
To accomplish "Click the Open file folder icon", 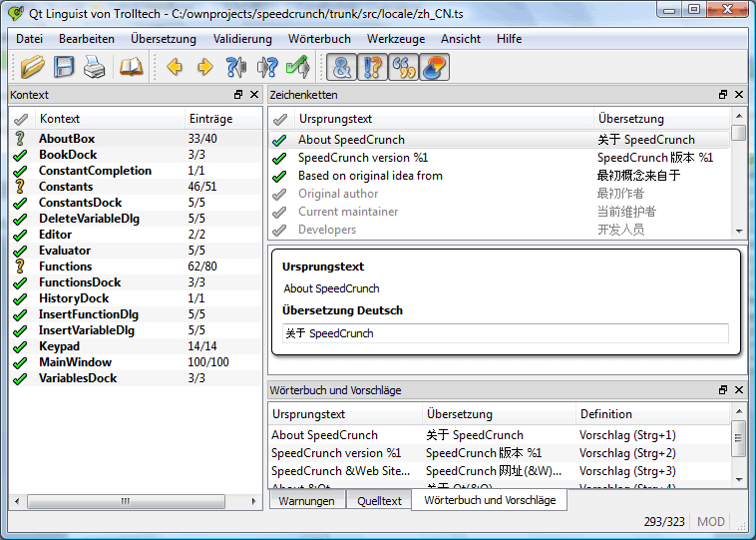I will (x=32, y=67).
